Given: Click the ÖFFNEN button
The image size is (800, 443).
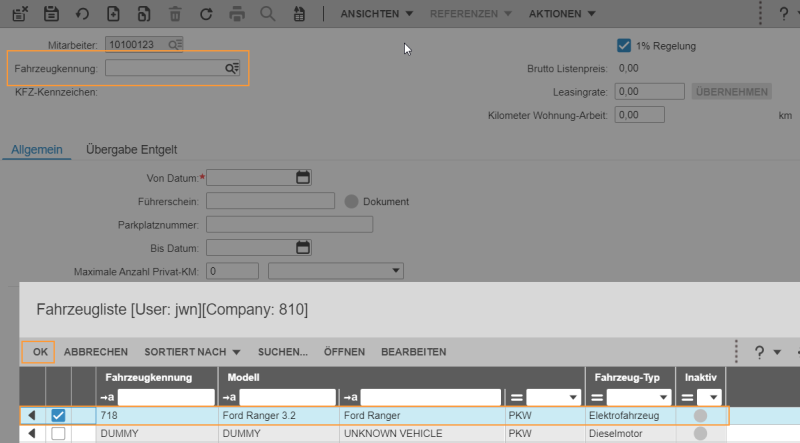Looking at the screenshot, I should coord(344,352).
